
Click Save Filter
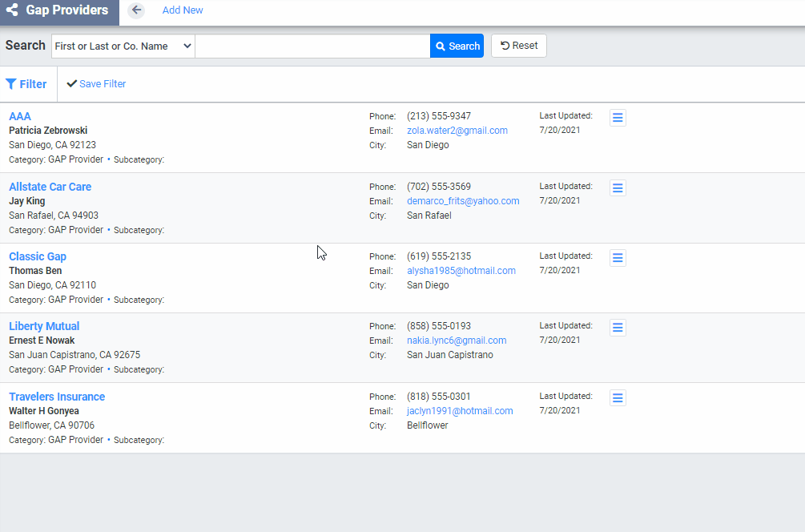click(96, 83)
